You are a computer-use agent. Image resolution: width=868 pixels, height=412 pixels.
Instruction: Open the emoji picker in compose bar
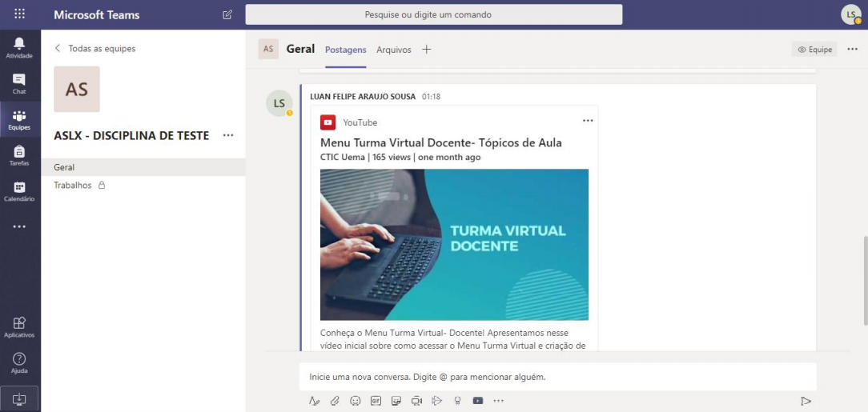tap(356, 401)
